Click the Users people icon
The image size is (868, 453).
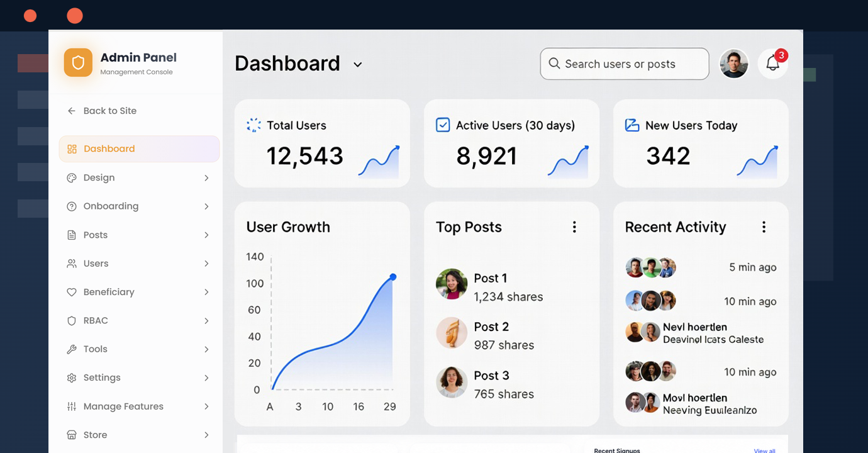click(x=72, y=264)
